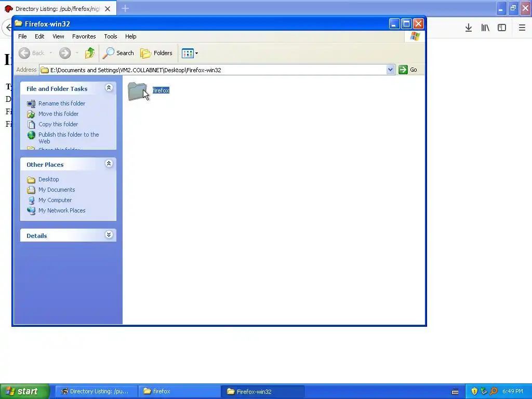Click the safely remove hardware tray icon
The image size is (532, 399).
pos(484,392)
